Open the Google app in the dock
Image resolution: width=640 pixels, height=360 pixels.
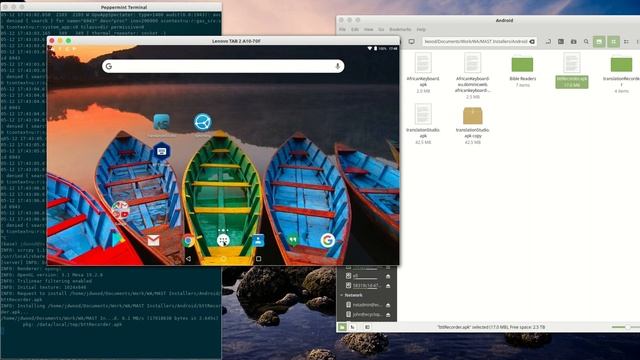pos(327,240)
